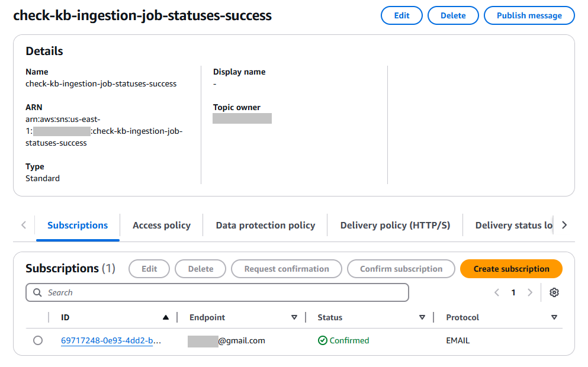The image size is (588, 367).
Task: Sort subscriptions by ID column arrow
Action: point(166,317)
